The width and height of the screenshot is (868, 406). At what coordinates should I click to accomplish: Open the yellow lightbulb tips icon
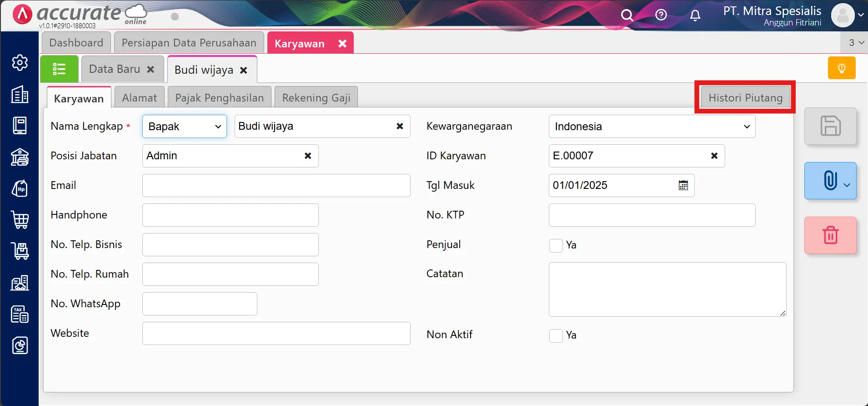pos(842,68)
